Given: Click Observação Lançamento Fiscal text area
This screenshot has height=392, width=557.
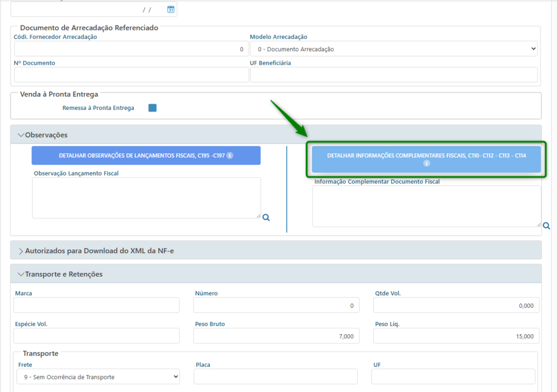Looking at the screenshot, I should (x=146, y=198).
